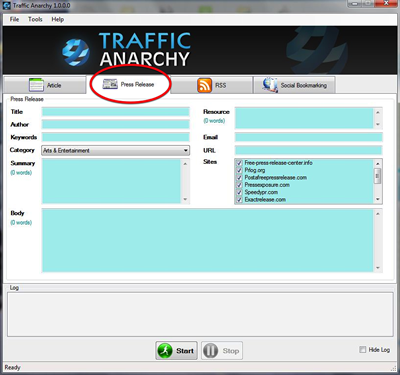Image resolution: width=400 pixels, height=375 pixels.
Task: Click inside the Resource text area
Action: pyautogui.click(x=304, y=118)
